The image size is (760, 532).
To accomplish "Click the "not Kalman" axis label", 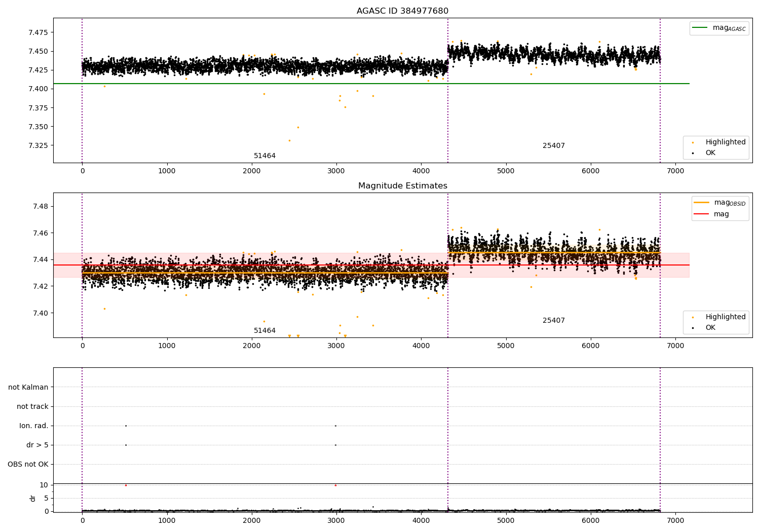I will click(x=28, y=388).
